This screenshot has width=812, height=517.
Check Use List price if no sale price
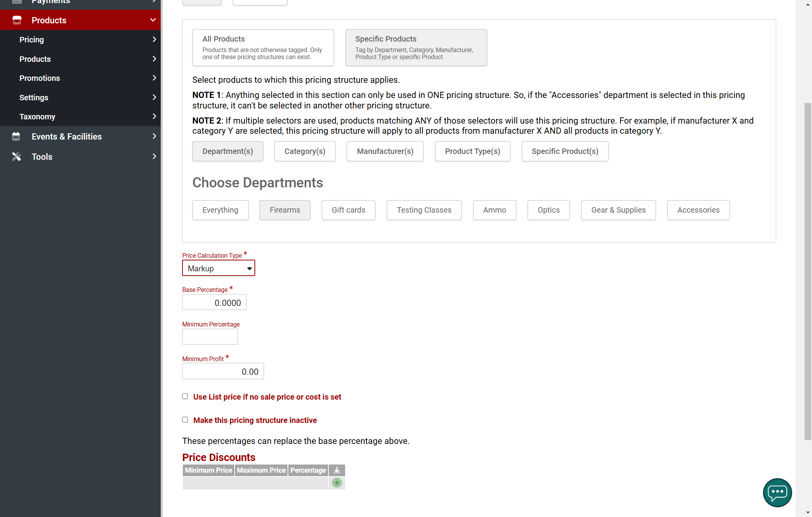[x=185, y=396]
